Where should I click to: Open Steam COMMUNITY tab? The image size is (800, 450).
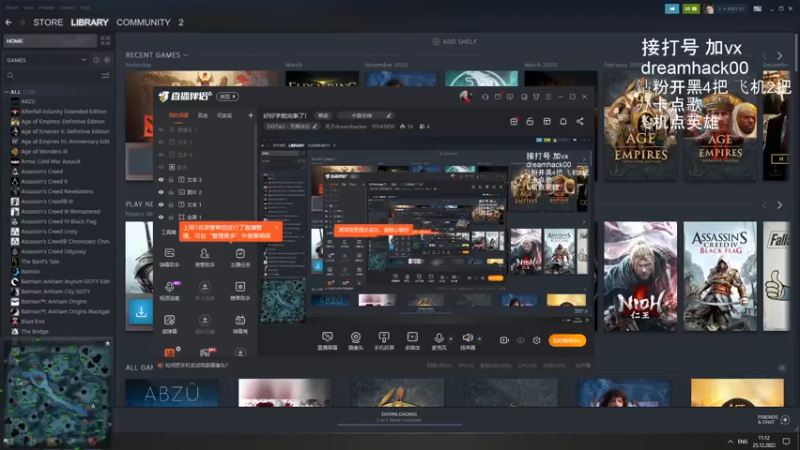coord(143,22)
